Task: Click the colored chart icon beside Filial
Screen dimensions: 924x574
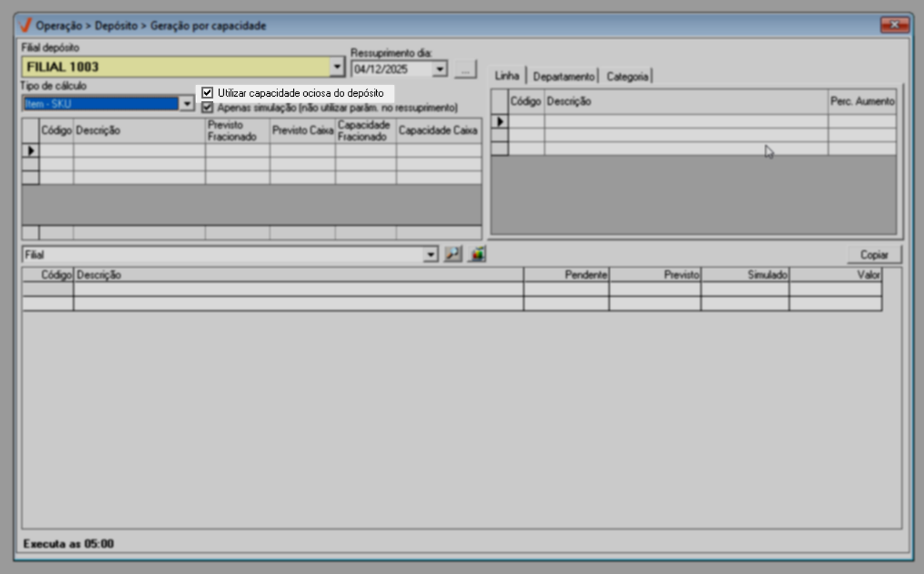Action: (477, 255)
